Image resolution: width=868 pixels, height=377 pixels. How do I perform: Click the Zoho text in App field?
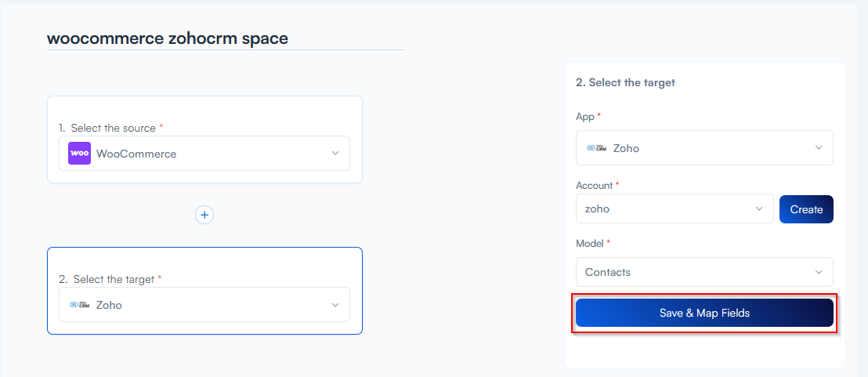coord(626,147)
